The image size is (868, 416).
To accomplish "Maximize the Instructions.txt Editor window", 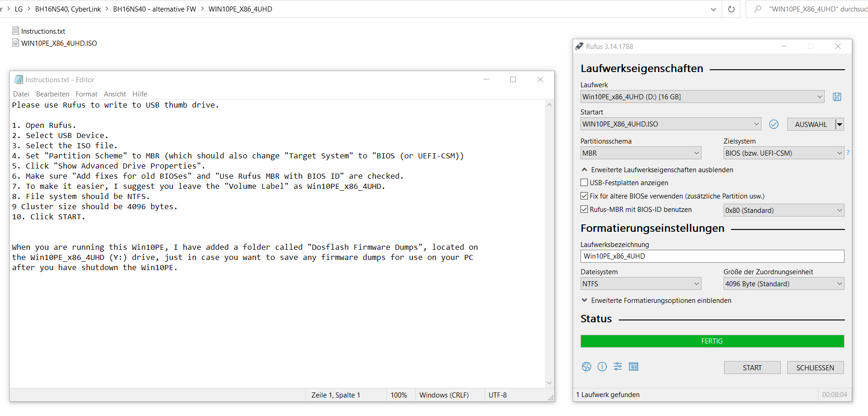I will coord(513,79).
